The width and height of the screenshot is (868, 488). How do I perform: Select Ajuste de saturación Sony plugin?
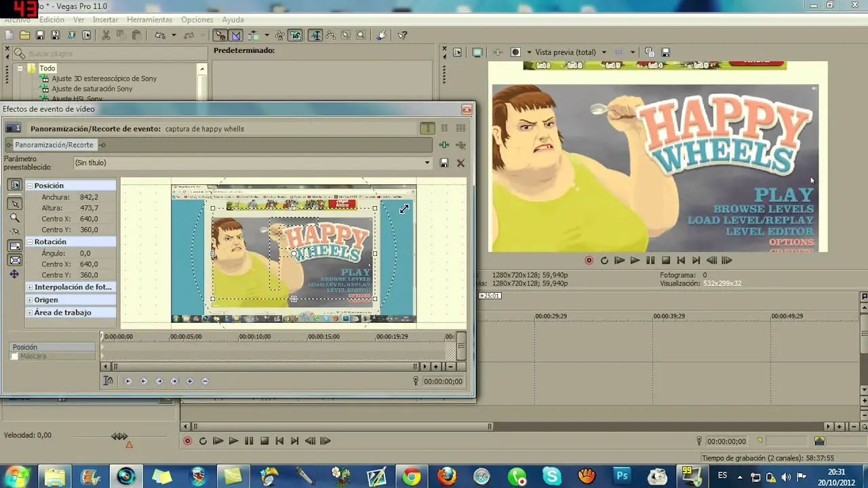pyautogui.click(x=92, y=89)
